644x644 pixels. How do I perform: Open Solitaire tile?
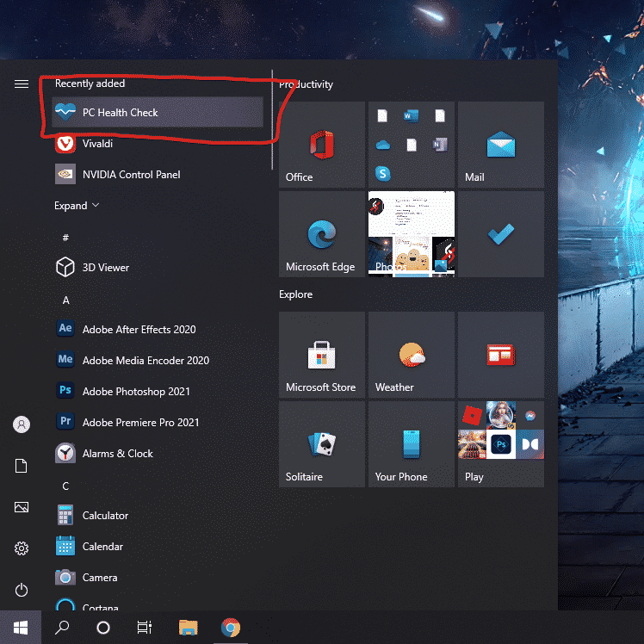click(x=322, y=444)
